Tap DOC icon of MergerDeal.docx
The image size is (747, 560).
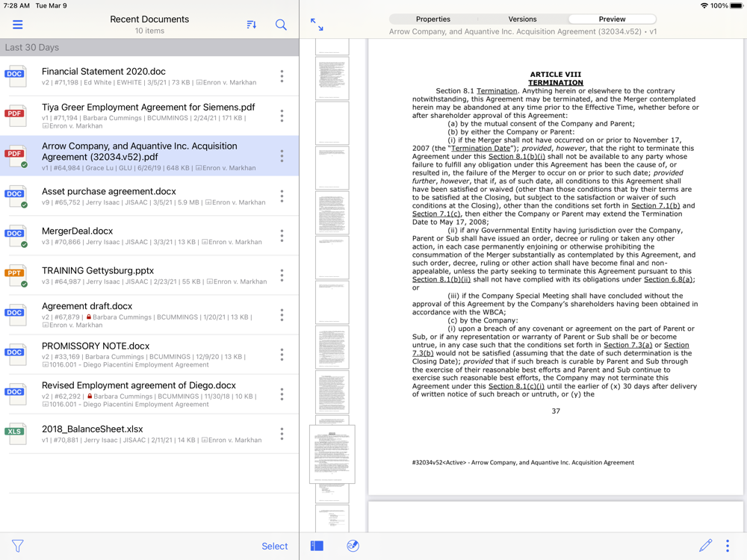[x=16, y=235]
